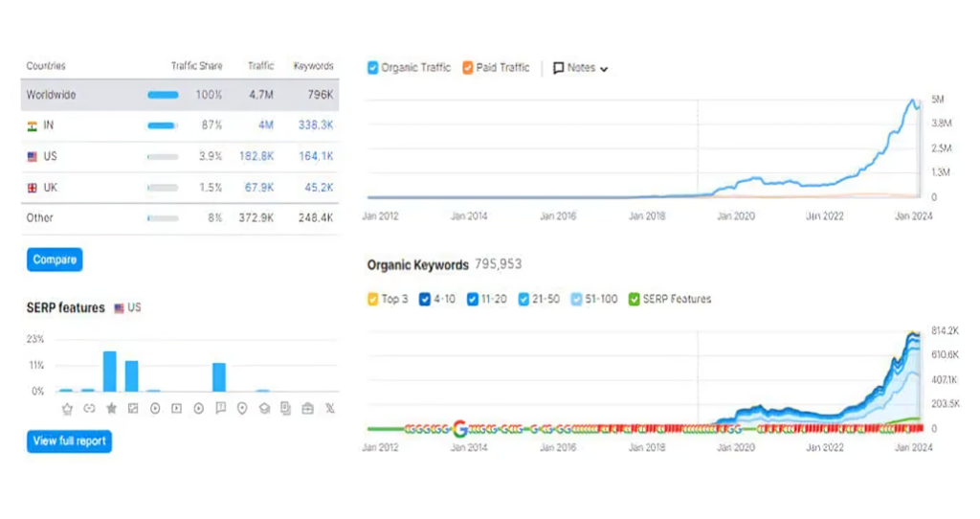
Task: Toggle the Organic Traffic checkbox
Action: click(x=373, y=68)
